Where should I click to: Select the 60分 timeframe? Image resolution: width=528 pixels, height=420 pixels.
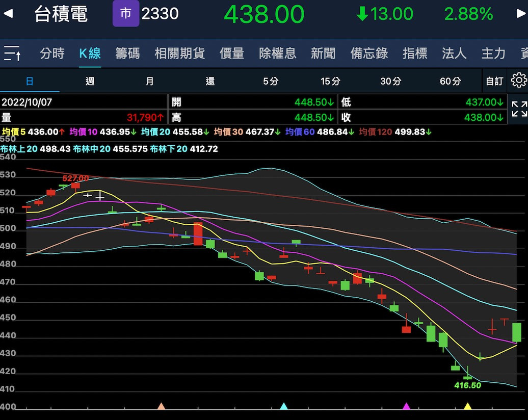click(x=450, y=81)
